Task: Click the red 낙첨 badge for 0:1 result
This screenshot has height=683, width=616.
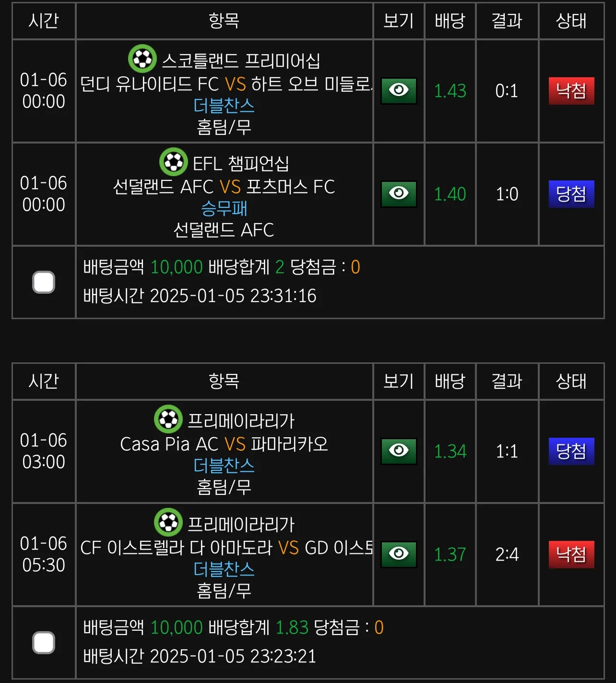Action: 571,91
